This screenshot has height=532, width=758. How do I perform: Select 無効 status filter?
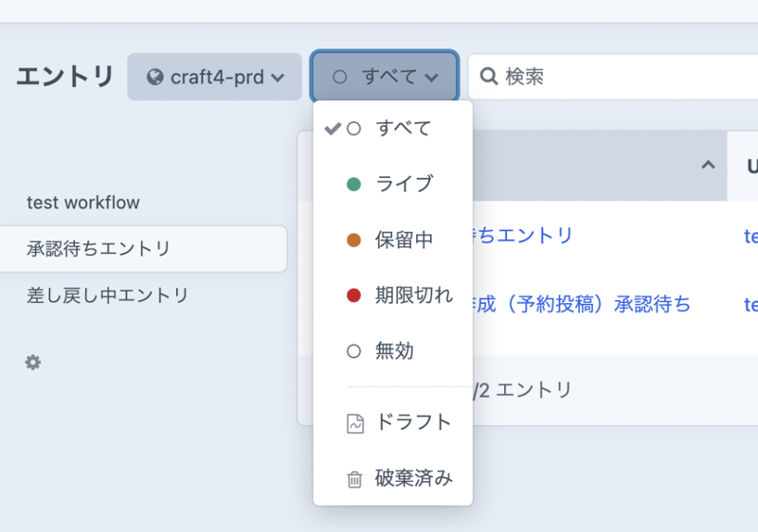pos(394,351)
